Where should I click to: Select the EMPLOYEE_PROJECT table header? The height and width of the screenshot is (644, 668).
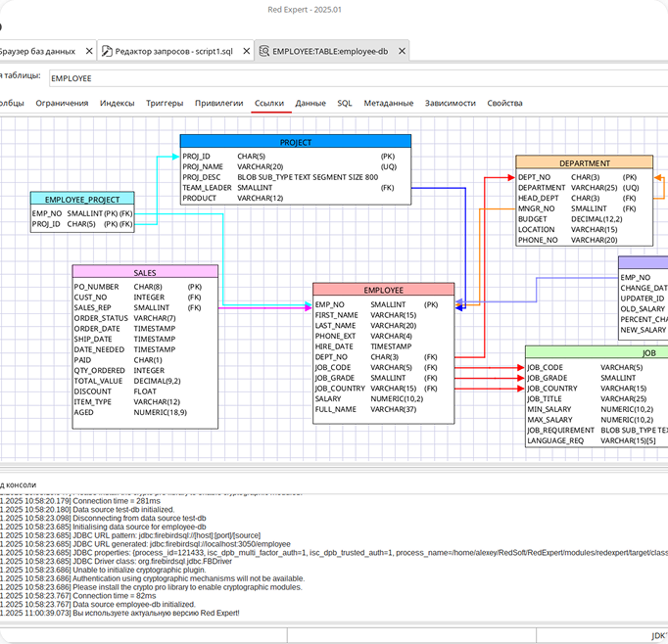[82, 199]
